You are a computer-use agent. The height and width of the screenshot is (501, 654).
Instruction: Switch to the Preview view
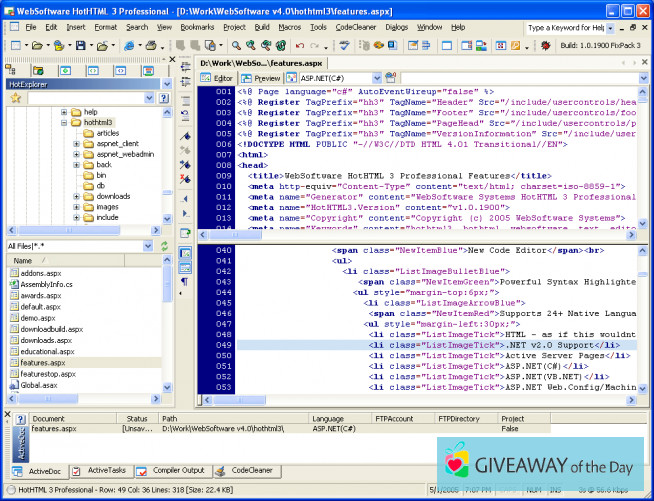click(x=260, y=78)
